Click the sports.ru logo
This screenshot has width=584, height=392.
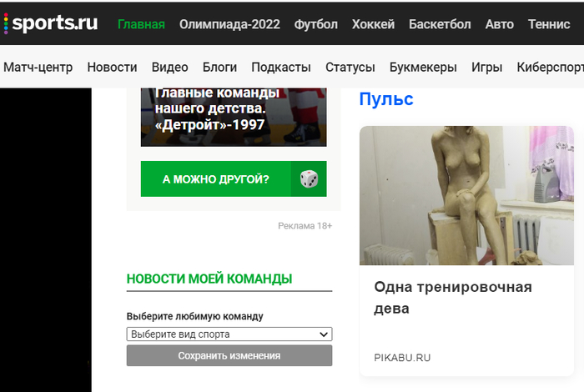point(51,23)
